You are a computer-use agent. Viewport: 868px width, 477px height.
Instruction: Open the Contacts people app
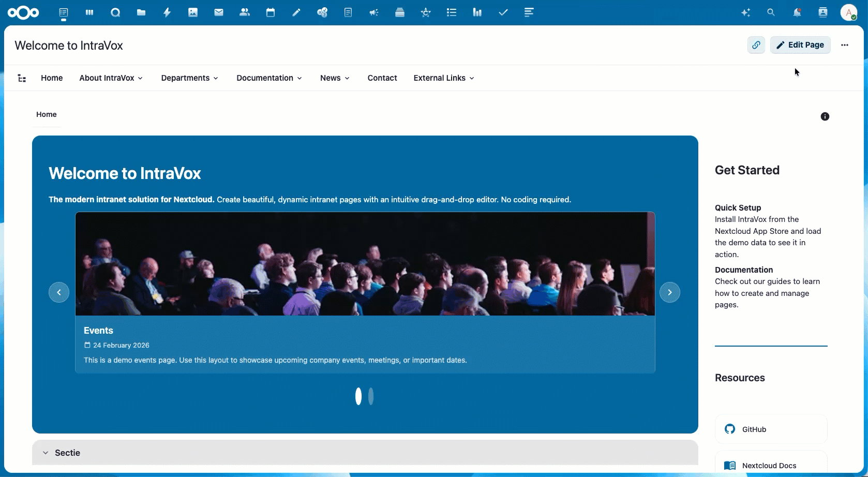coord(245,12)
